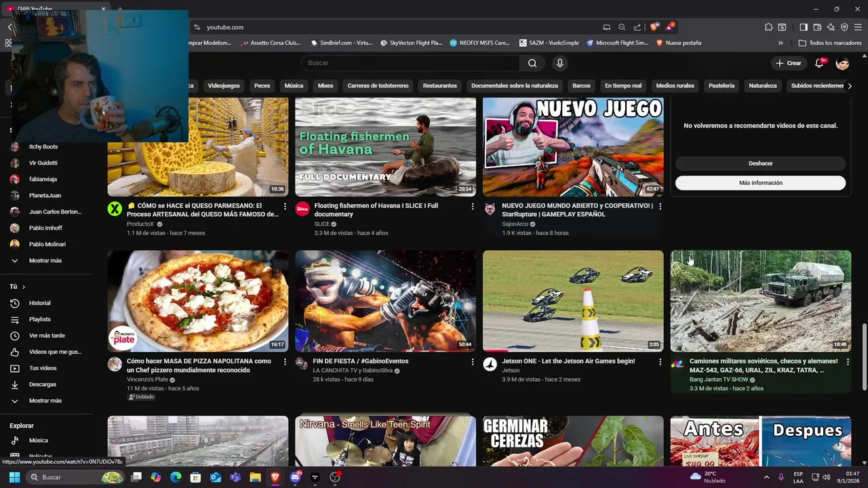
Task: Open Ver más tarde in sidebar
Action: click(46, 335)
